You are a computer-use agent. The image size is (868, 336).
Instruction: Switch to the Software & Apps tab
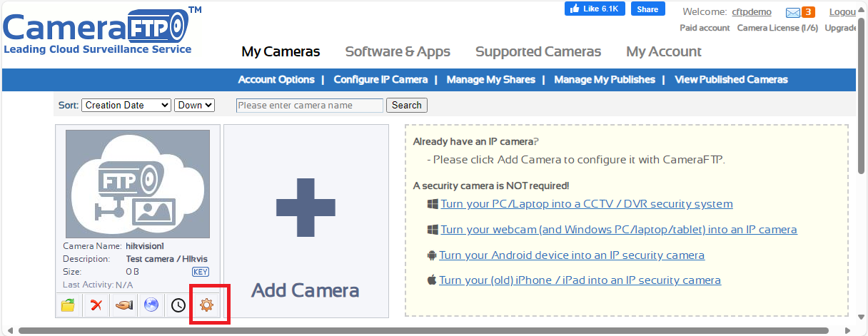click(398, 51)
